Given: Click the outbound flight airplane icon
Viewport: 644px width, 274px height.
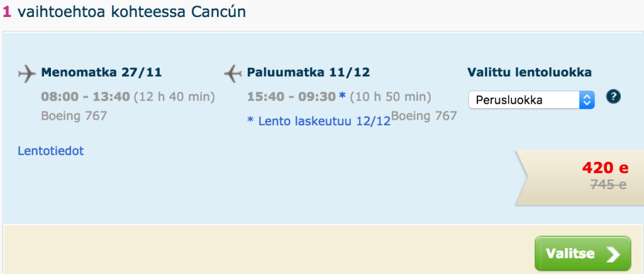Looking at the screenshot, I should 27,74.
